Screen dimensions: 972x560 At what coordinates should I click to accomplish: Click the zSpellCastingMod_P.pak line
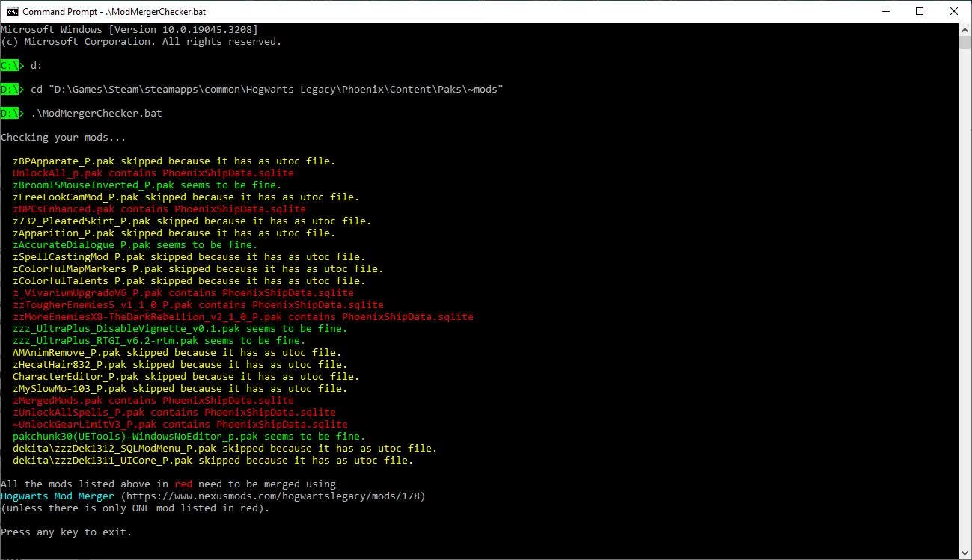point(189,257)
